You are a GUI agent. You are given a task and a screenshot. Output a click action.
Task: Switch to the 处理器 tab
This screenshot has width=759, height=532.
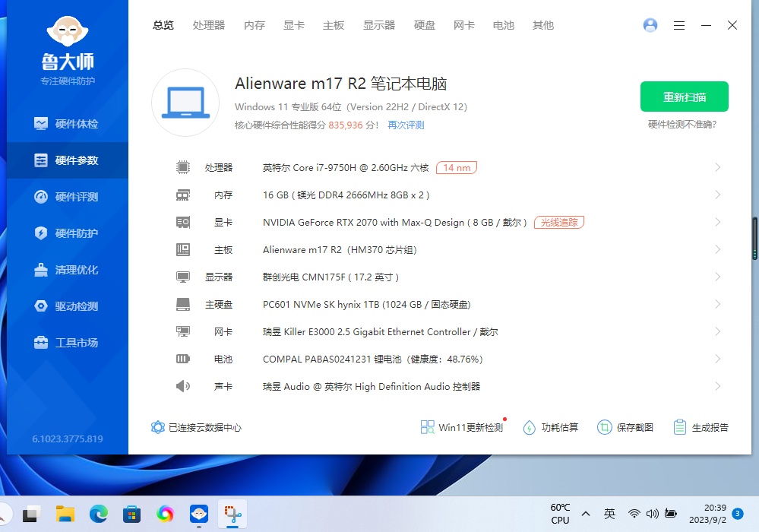click(209, 25)
